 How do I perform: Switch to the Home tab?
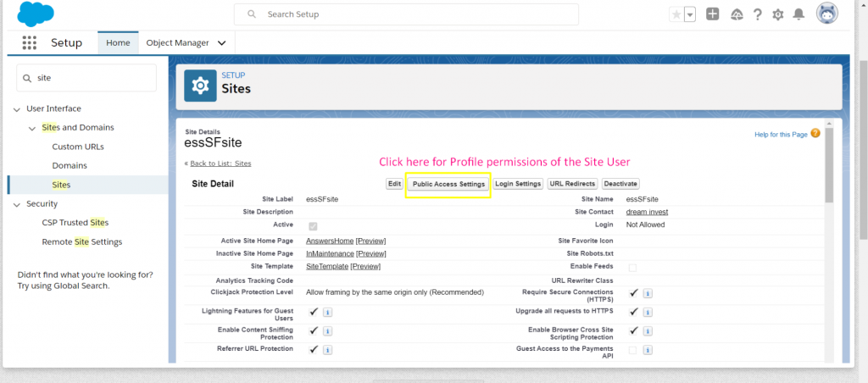pos(118,42)
